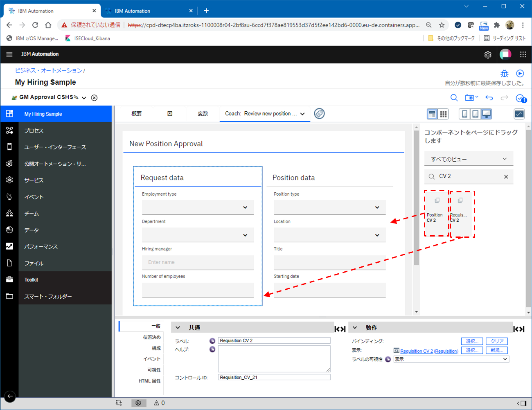Click bottom-right panel toggle icon
The image size is (532, 410).
pyautogui.click(x=522, y=403)
